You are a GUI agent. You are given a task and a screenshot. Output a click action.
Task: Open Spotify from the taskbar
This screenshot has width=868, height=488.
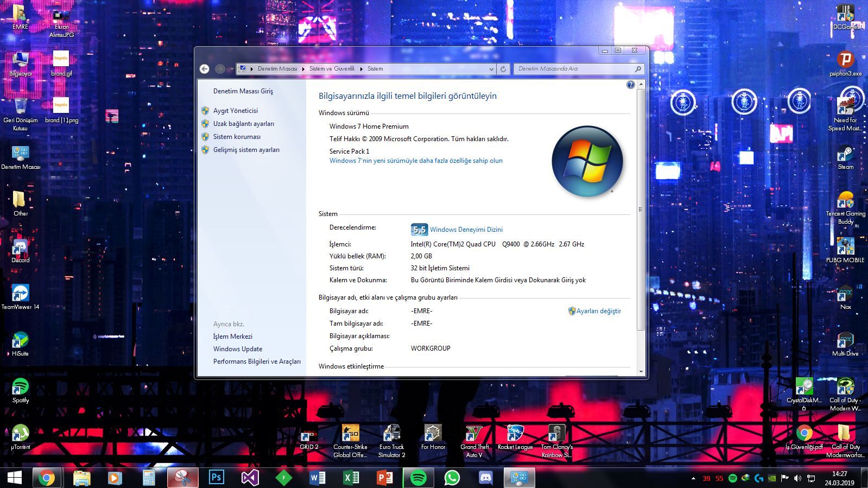(418, 478)
